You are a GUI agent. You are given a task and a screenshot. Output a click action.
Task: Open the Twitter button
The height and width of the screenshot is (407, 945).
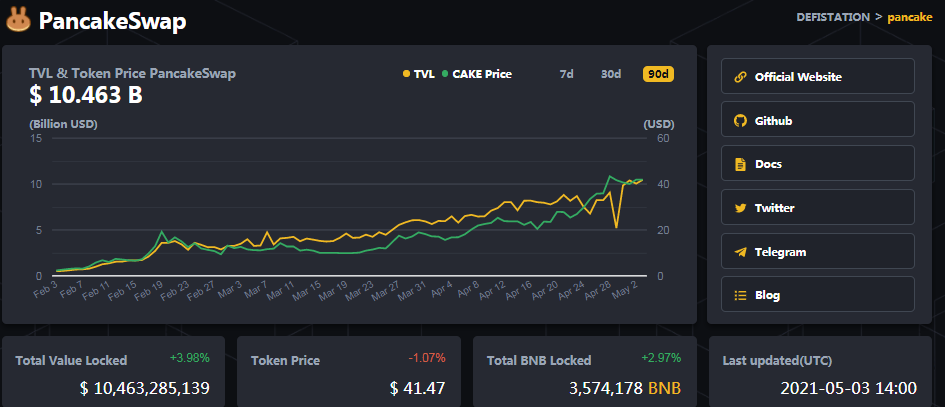click(x=818, y=207)
